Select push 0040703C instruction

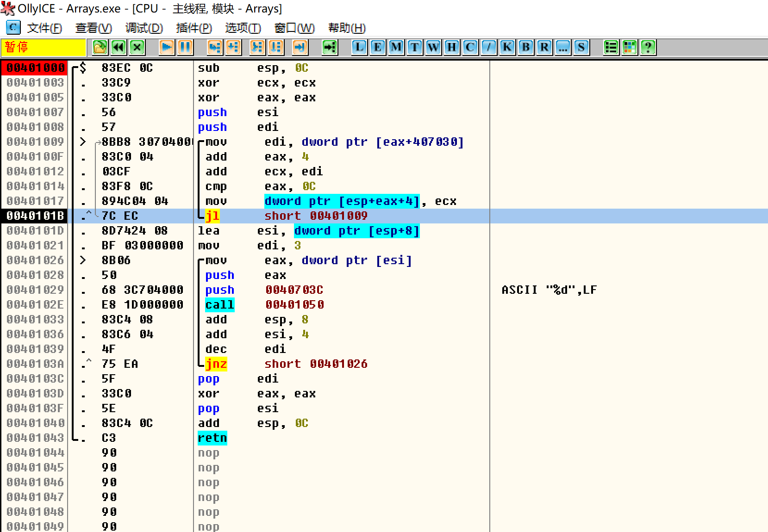click(264, 290)
